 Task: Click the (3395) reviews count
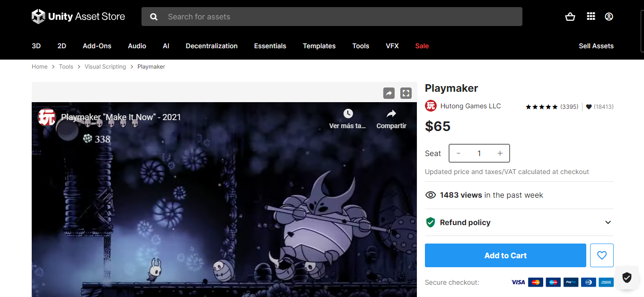tap(569, 107)
